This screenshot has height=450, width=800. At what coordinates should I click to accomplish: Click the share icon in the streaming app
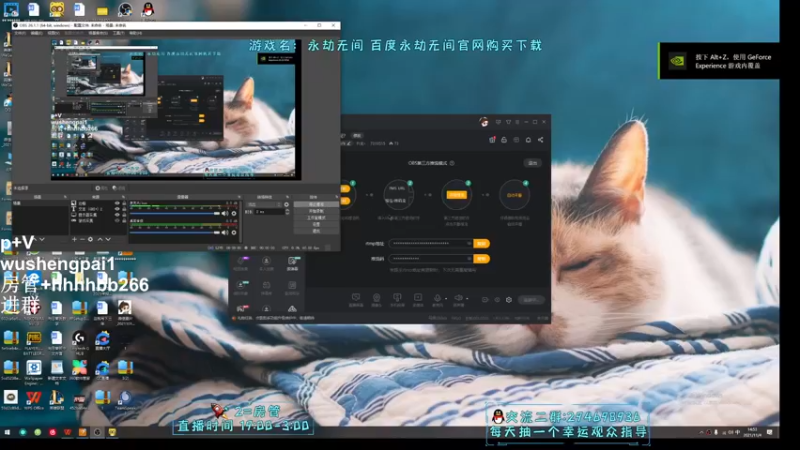(540, 140)
